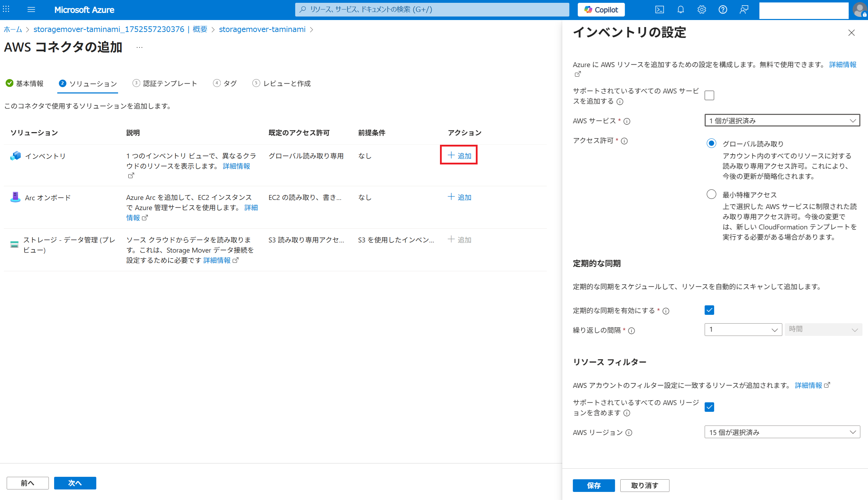Show info icon for AWS リージョン
Viewport: 868px width, 500px height.
pos(629,433)
